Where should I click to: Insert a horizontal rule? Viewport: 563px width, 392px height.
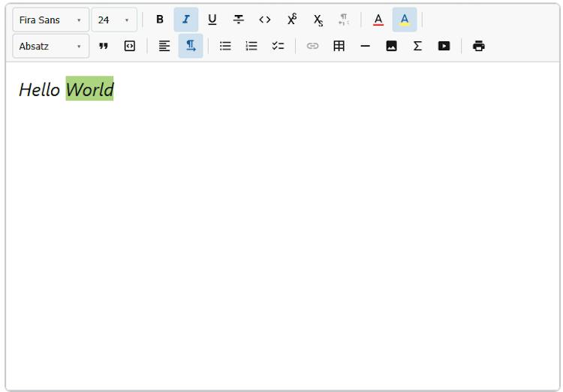(x=365, y=46)
